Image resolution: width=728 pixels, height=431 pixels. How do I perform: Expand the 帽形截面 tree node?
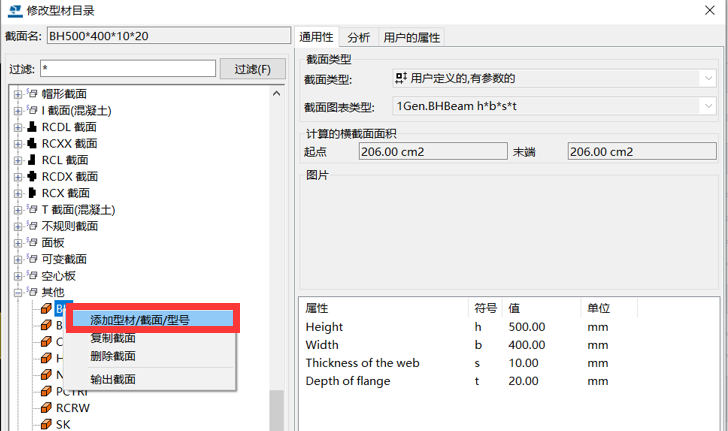point(18,94)
